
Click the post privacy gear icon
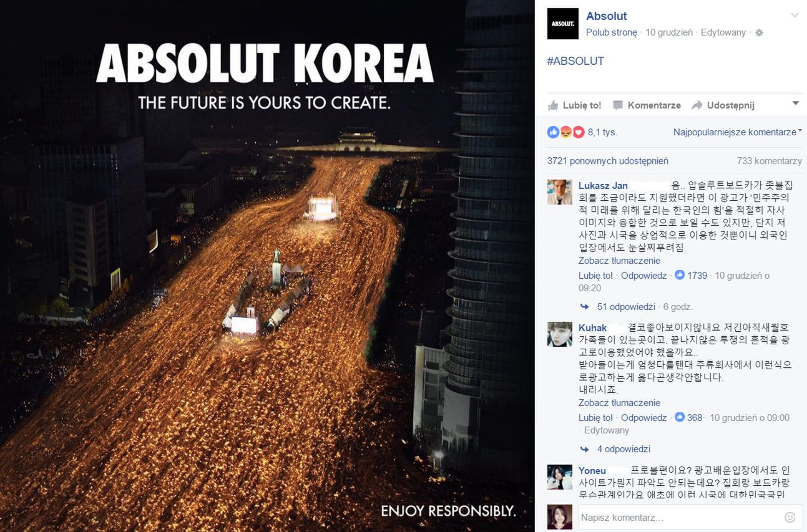(759, 32)
